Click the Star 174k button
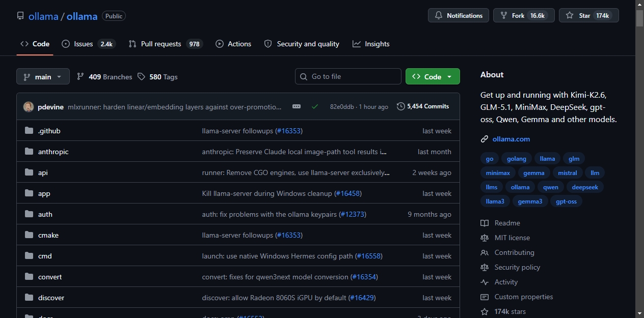 pyautogui.click(x=589, y=16)
